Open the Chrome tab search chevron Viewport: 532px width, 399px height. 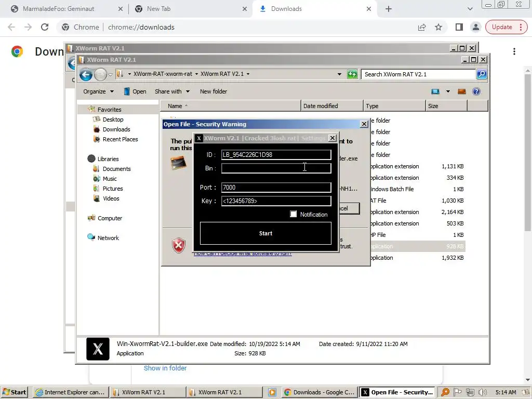point(470,9)
